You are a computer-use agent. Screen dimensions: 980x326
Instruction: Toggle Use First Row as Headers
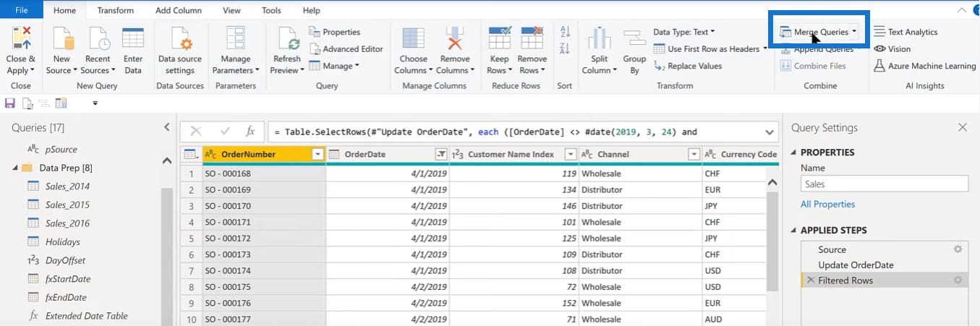710,49
